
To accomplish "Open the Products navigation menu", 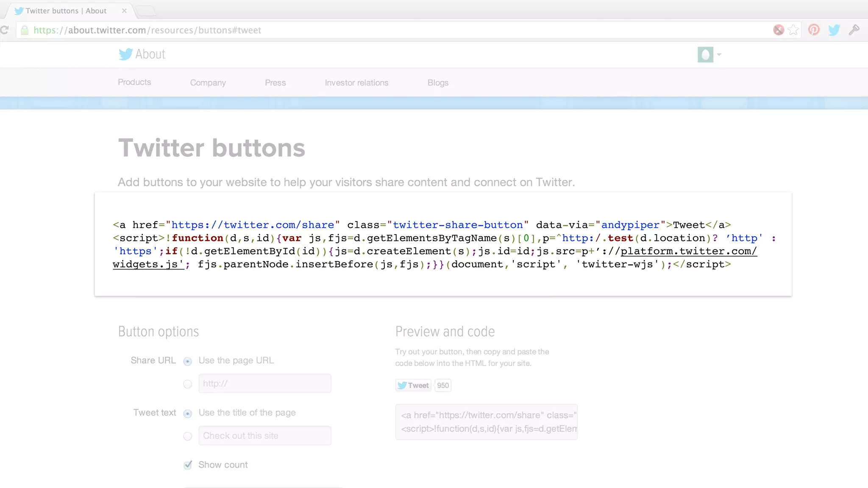I will 134,82.
